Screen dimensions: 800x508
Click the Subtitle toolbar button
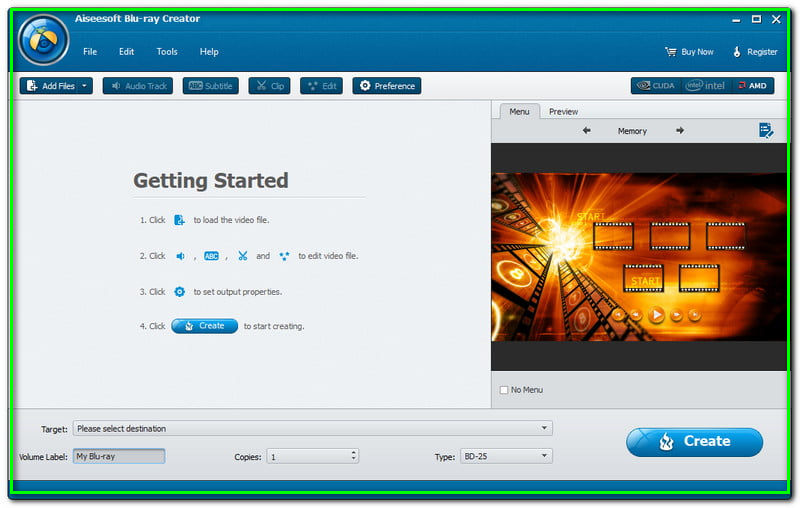pyautogui.click(x=210, y=86)
